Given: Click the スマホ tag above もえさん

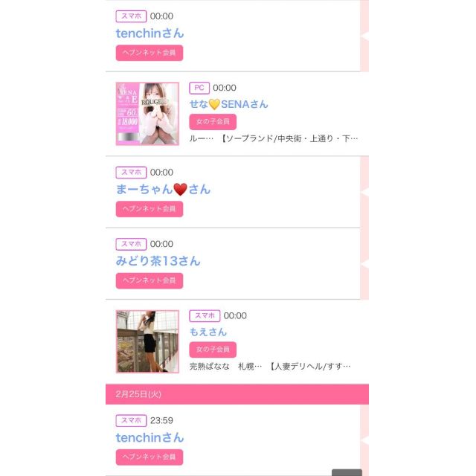Looking at the screenshot, I should (x=205, y=315).
